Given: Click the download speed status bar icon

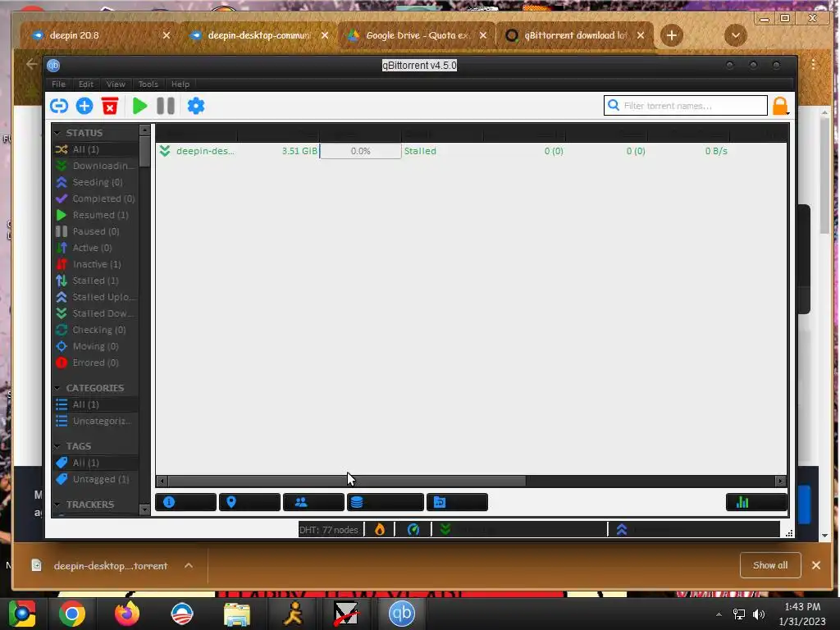Looking at the screenshot, I should (445, 529).
